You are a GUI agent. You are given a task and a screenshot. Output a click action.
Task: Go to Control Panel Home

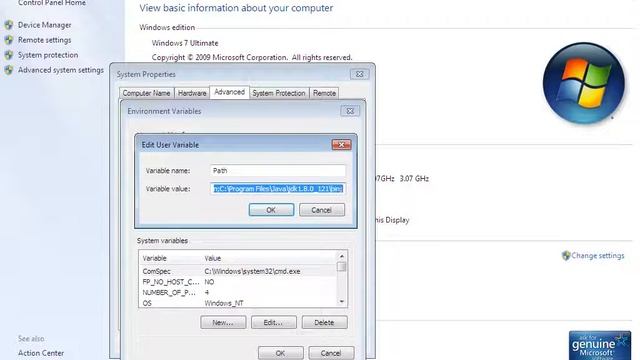click(52, 3)
